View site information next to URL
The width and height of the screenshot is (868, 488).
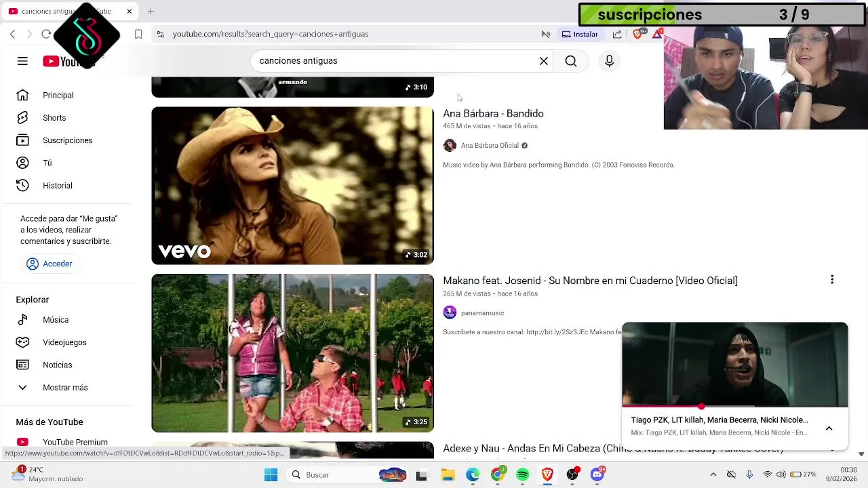[x=160, y=34]
